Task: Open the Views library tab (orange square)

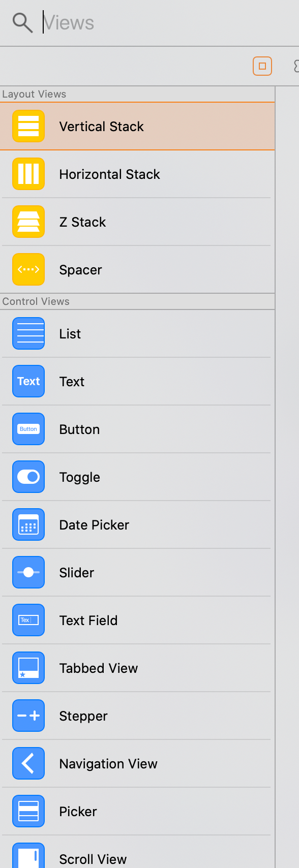Action: (262, 66)
